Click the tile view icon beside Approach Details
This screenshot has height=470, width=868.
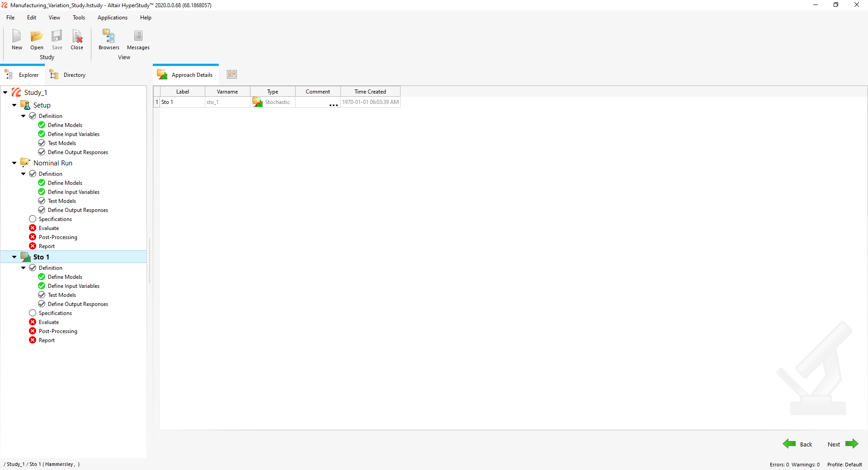coord(232,75)
